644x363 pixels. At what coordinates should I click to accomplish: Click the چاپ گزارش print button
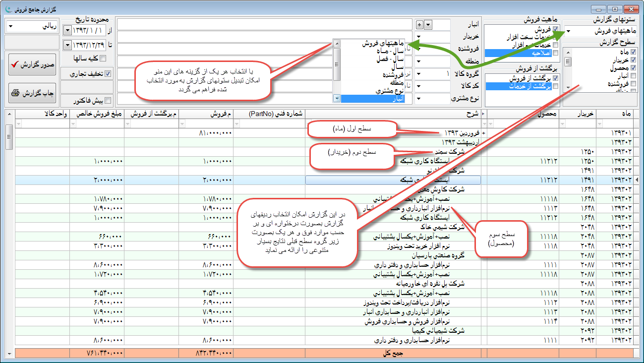[x=32, y=93]
